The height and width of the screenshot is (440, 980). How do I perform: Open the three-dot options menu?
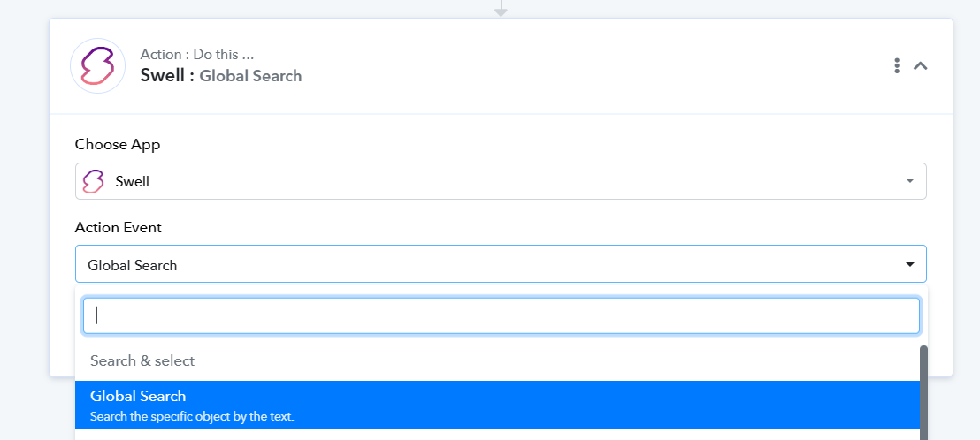pyautogui.click(x=897, y=66)
